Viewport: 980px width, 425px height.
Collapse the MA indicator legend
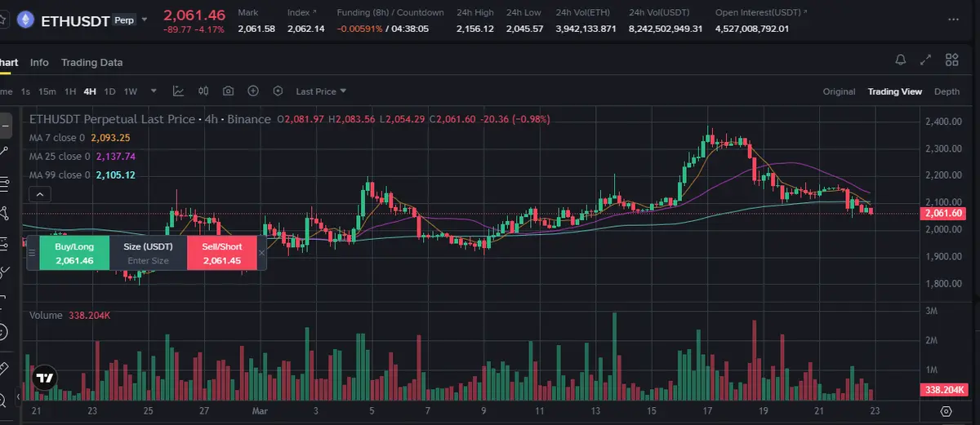coord(38,194)
